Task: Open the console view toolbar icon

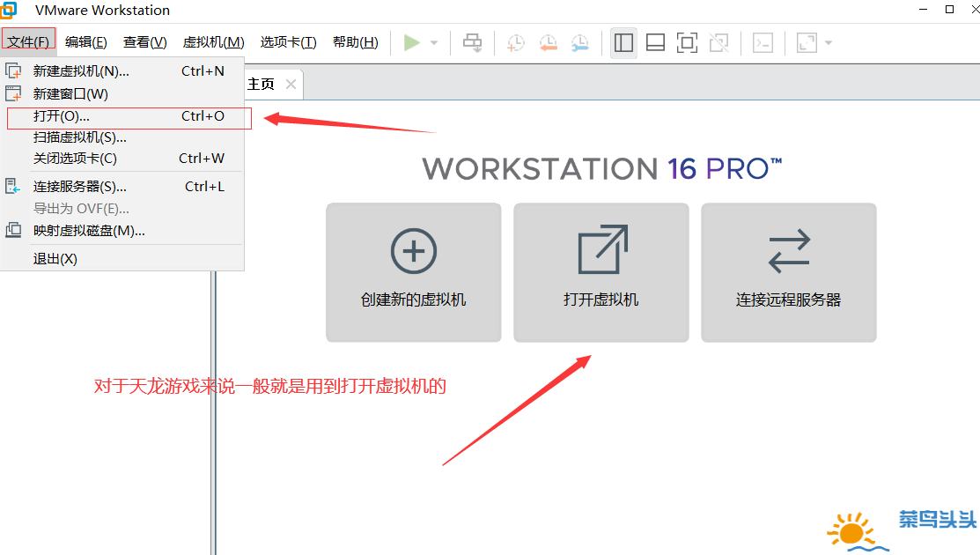Action: [763, 43]
